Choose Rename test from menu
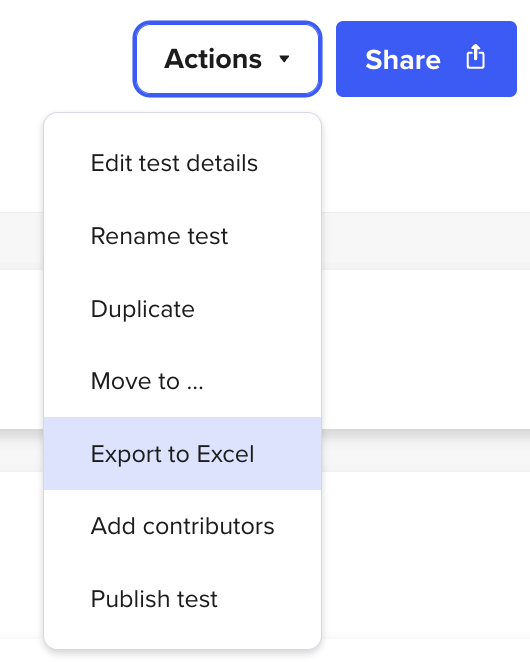 pos(182,236)
